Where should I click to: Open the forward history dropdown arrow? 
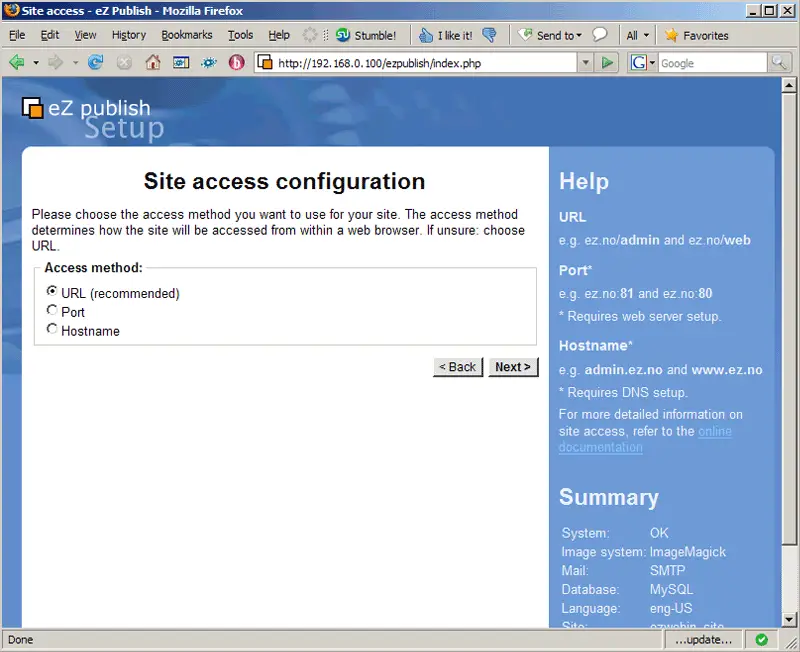pos(75,63)
